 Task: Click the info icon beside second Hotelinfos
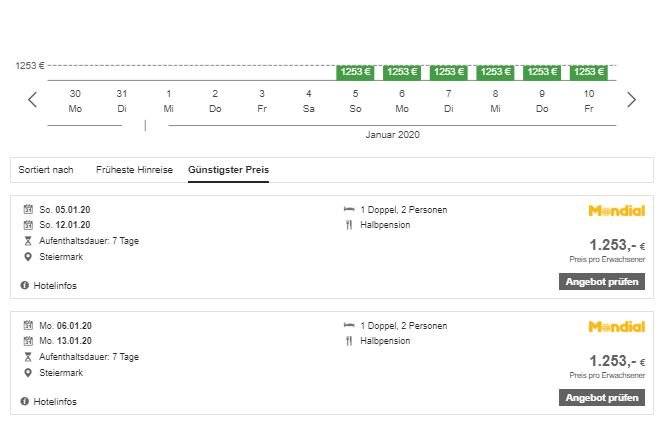tap(25, 401)
